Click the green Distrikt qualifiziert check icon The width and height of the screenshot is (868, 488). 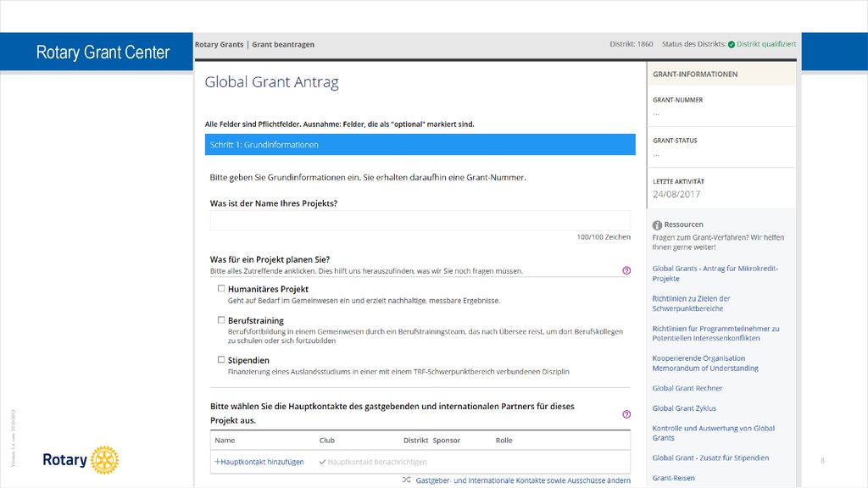(x=732, y=45)
